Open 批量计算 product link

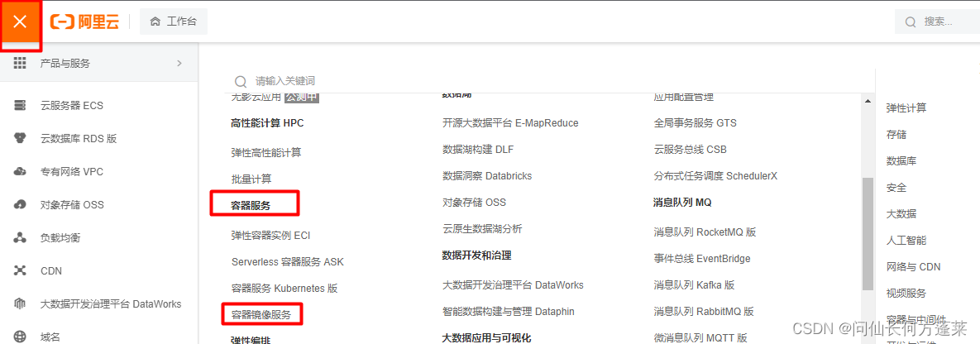(251, 179)
